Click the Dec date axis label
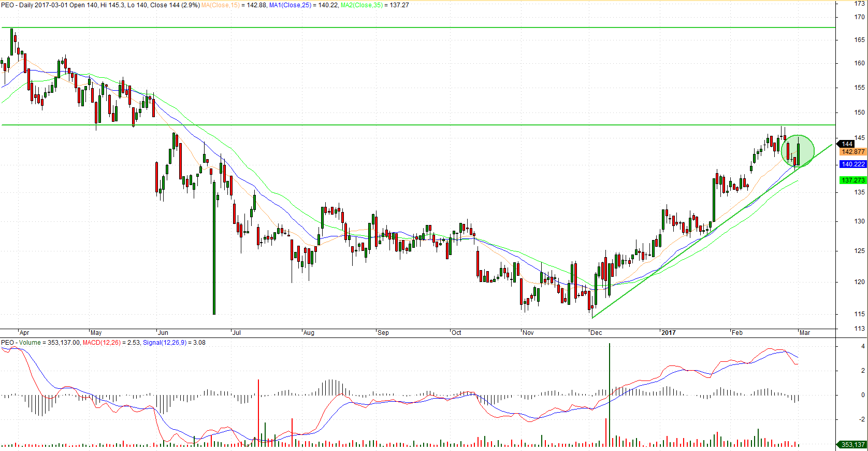The height and width of the screenshot is (451, 868). point(597,333)
